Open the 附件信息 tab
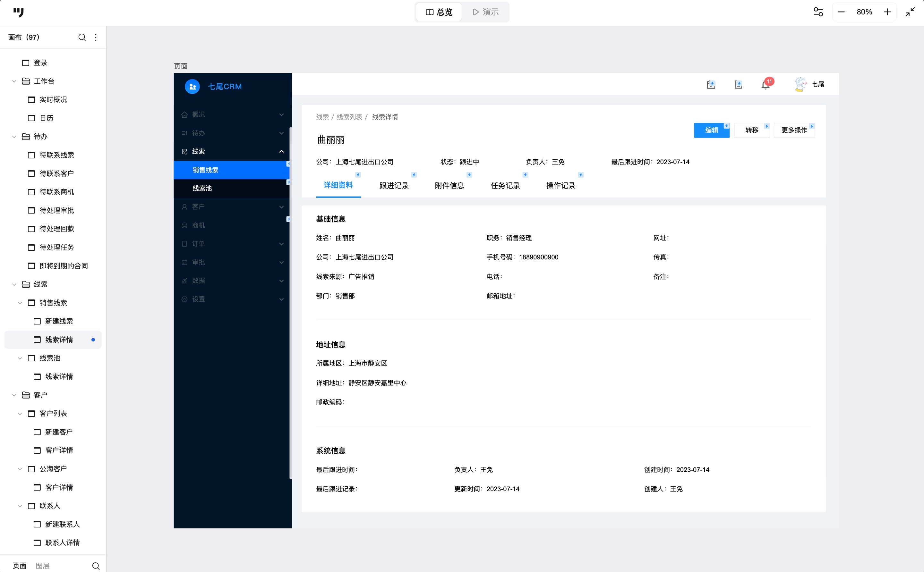 tap(449, 186)
